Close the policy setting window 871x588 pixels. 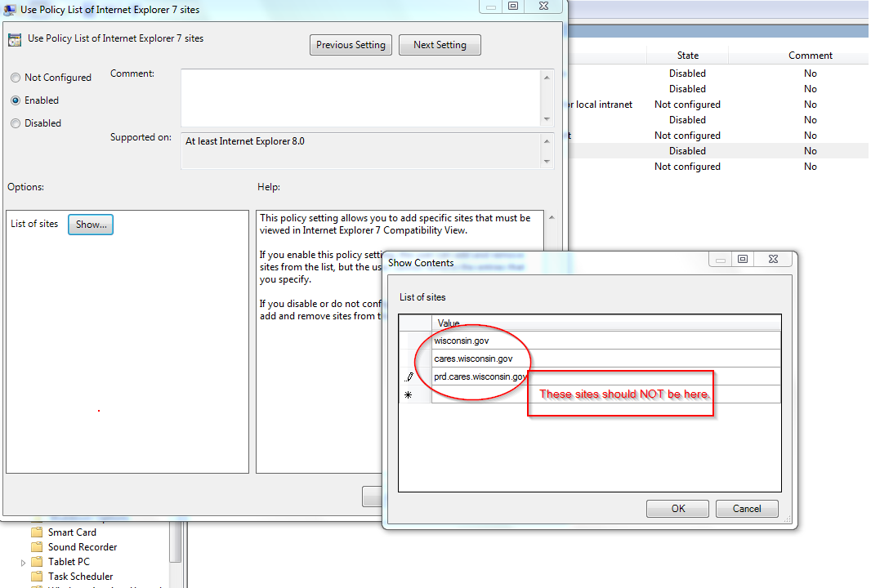click(x=544, y=6)
